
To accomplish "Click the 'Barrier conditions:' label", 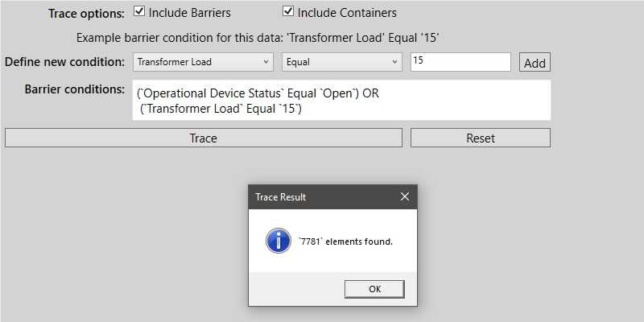I will (x=75, y=88).
